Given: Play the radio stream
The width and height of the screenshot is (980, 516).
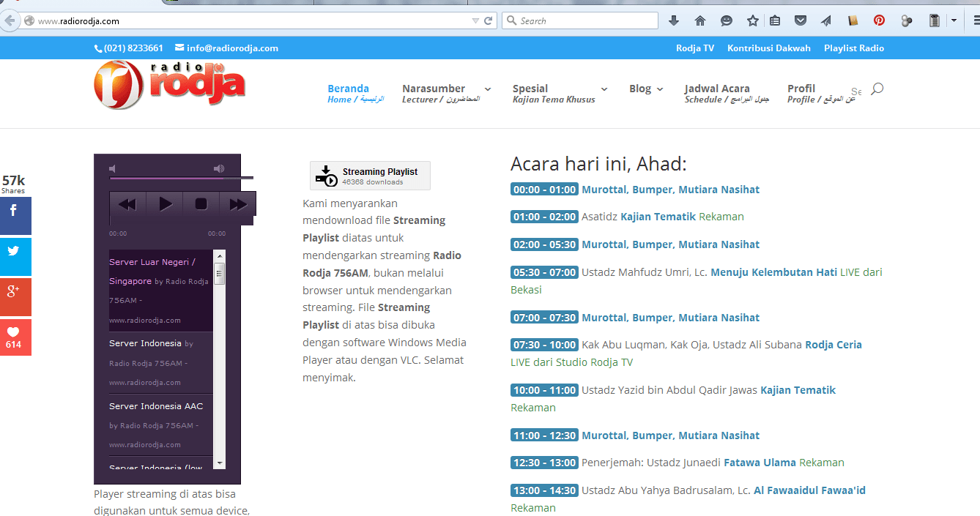Looking at the screenshot, I should [x=166, y=204].
